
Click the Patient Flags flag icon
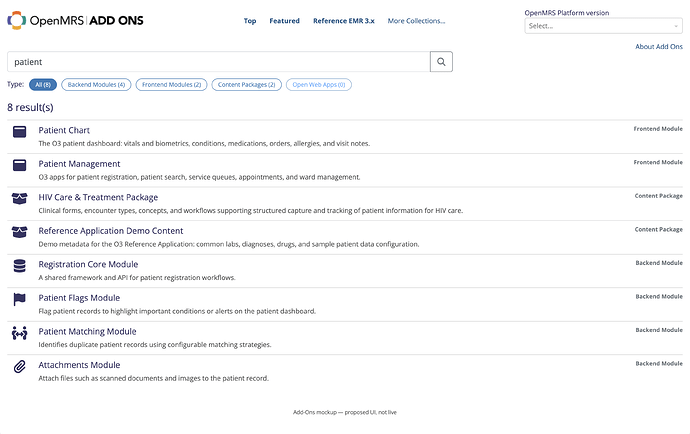pyautogui.click(x=19, y=299)
